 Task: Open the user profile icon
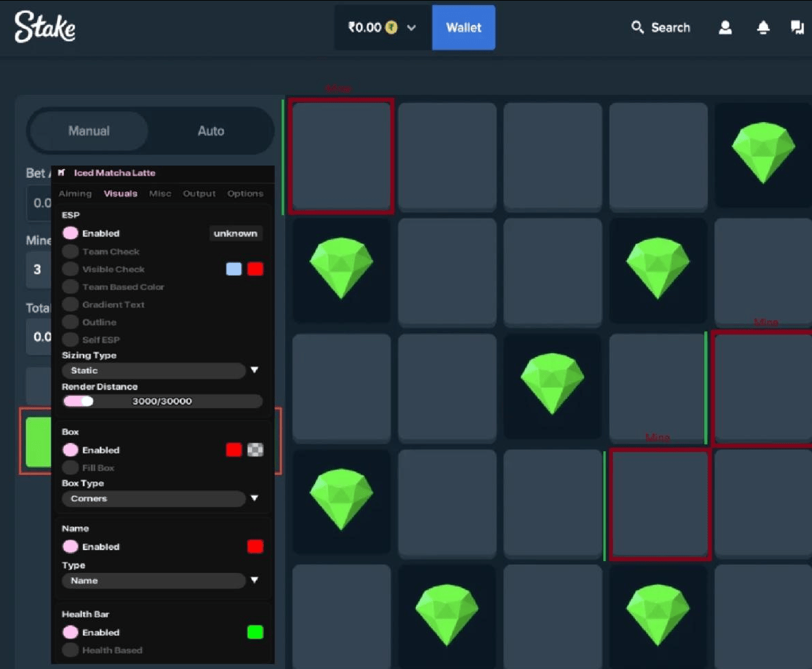725,27
